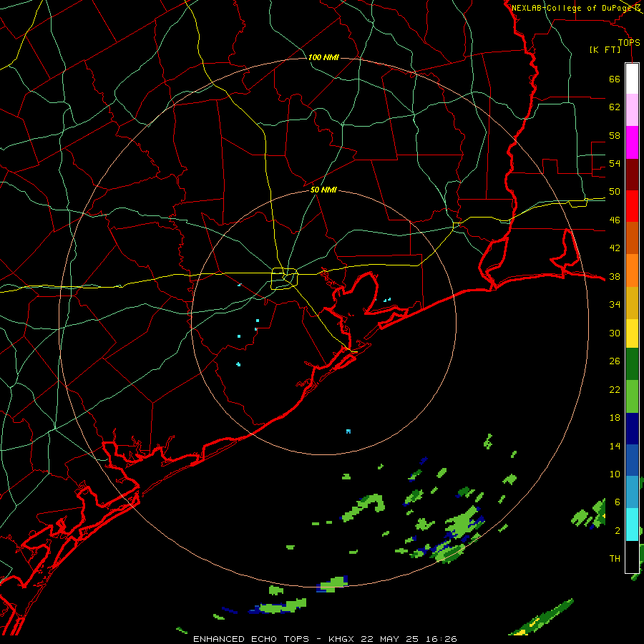
Task: Click the TH threshold legend label
Action: 615,559
